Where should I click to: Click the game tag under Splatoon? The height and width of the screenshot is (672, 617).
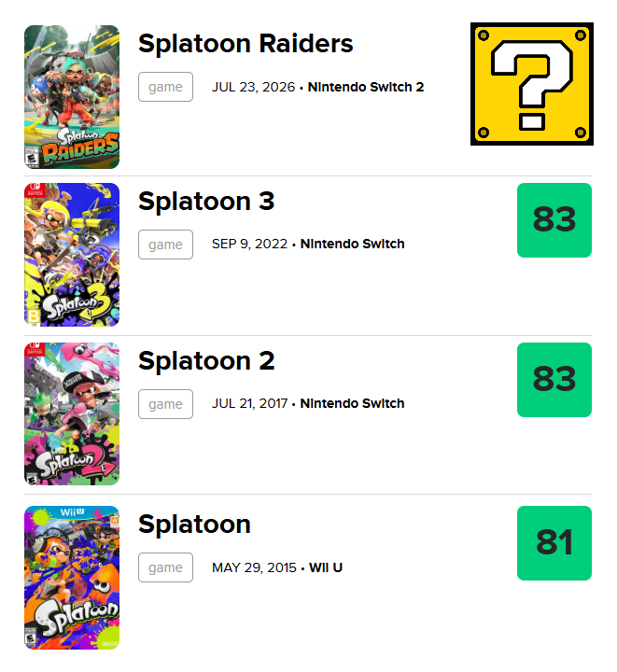pos(165,567)
